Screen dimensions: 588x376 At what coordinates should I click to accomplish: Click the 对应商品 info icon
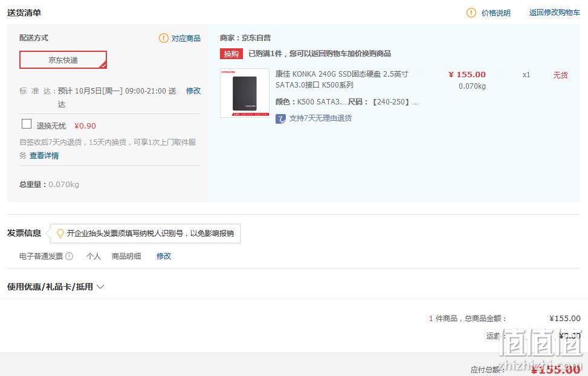[x=164, y=38]
